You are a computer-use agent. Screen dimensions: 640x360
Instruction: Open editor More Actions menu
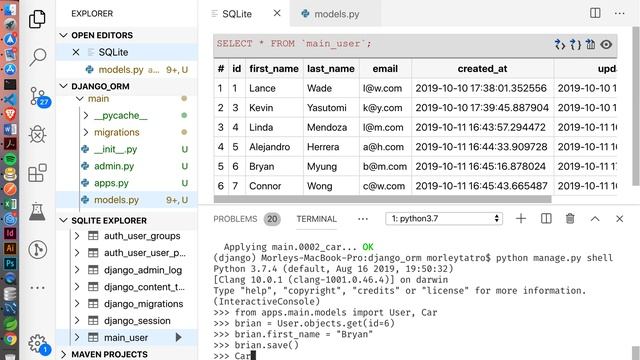[619, 13]
